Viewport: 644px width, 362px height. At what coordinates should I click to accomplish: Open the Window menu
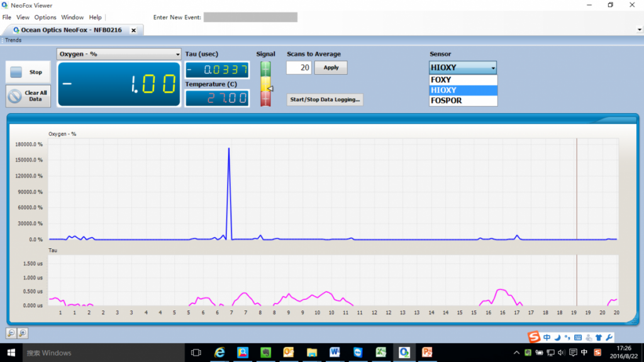72,17
